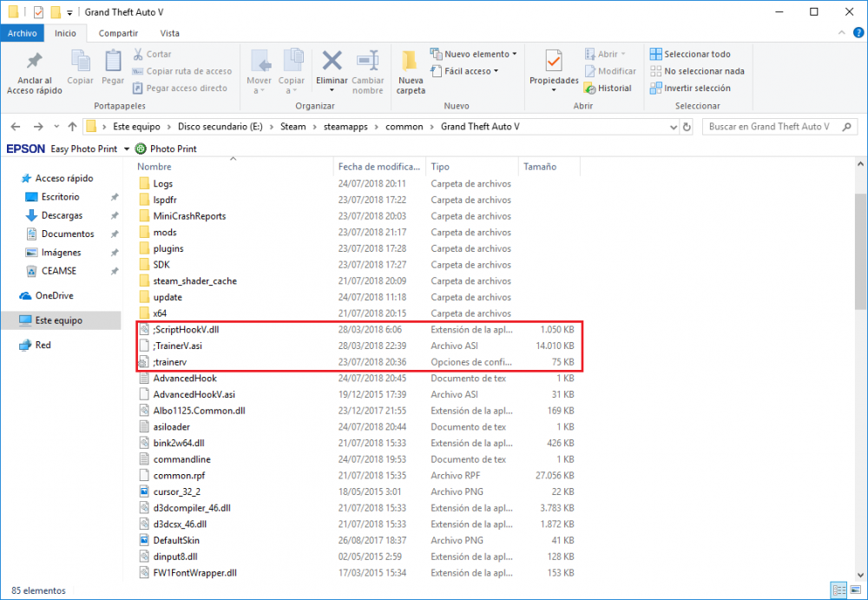The height and width of the screenshot is (600, 868).
Task: Click Steam in the address path
Action: 293,127
